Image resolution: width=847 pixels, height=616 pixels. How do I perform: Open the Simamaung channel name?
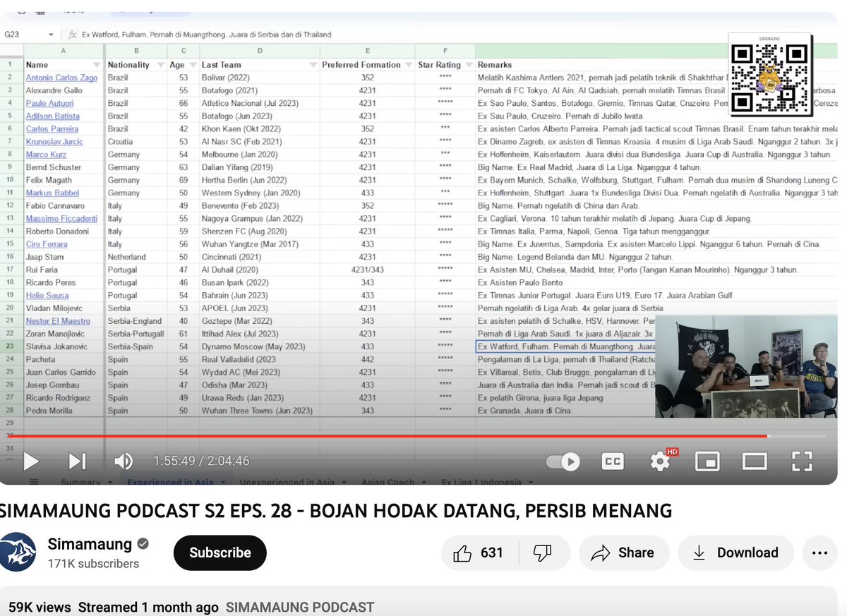(x=90, y=544)
